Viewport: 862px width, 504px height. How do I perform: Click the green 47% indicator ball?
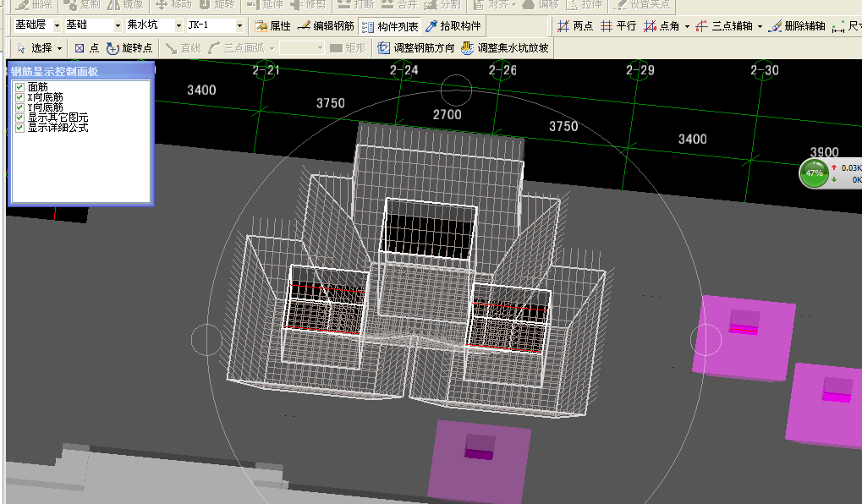click(x=814, y=173)
